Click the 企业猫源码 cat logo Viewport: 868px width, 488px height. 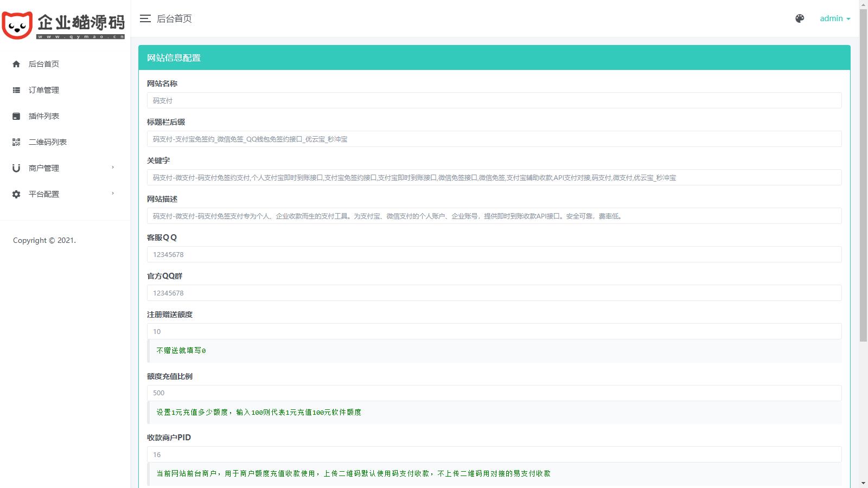17,25
